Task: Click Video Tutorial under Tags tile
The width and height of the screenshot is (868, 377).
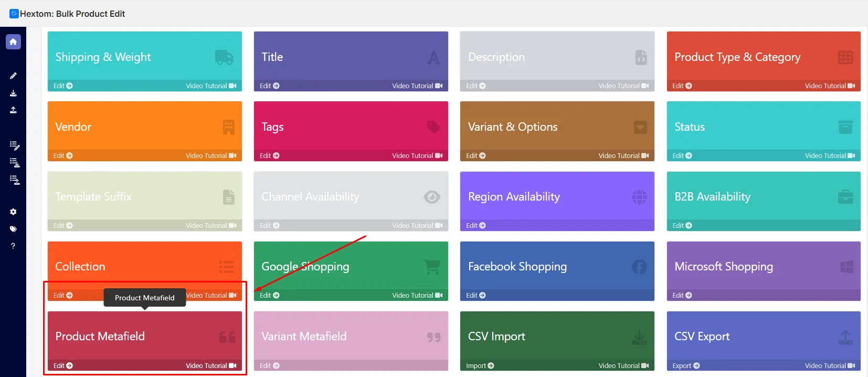Action: click(x=417, y=156)
